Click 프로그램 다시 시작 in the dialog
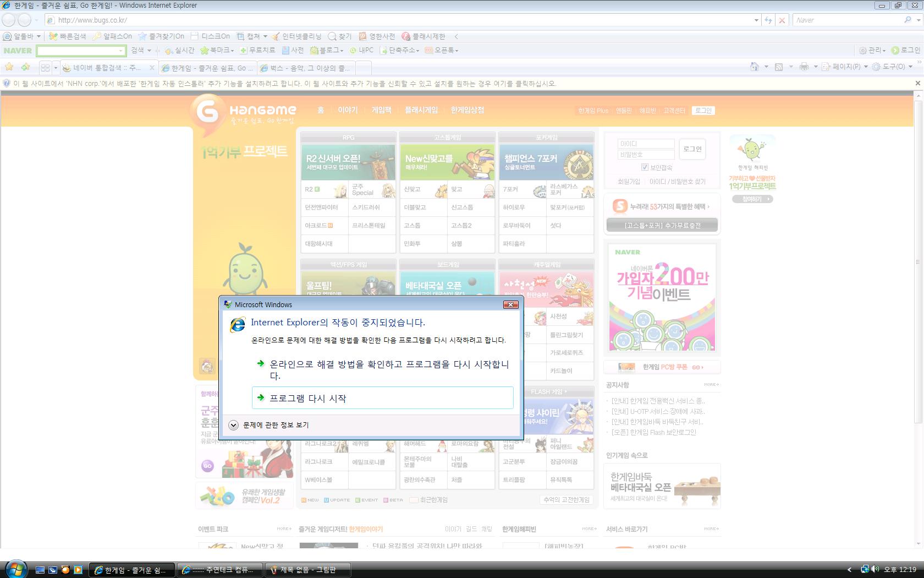Image resolution: width=924 pixels, height=578 pixels. pyautogui.click(x=383, y=398)
